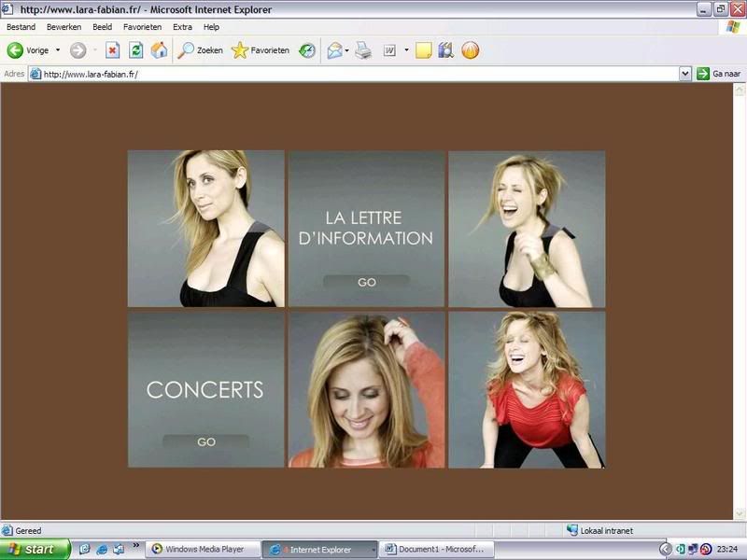Open the Favorieten star toolbar button
Image resolution: width=747 pixels, height=560 pixels.
[261, 50]
